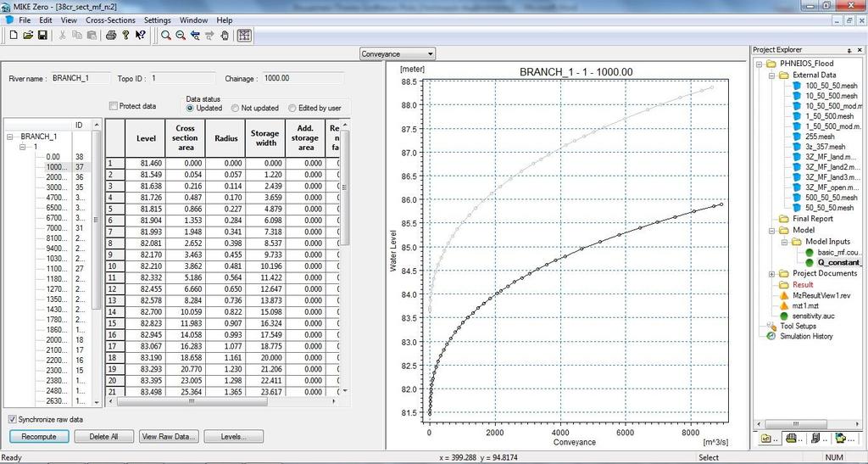Open the Cross-Sections menu
Viewport: 868px width, 464px height.
[110, 20]
